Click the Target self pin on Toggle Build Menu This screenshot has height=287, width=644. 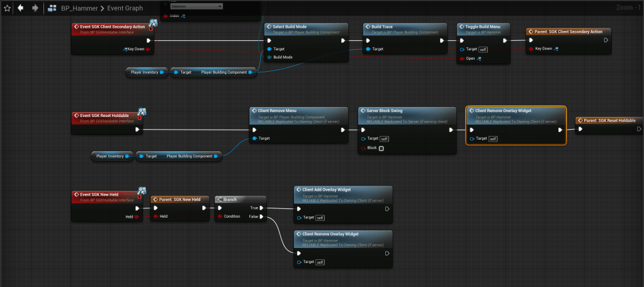[461, 49]
